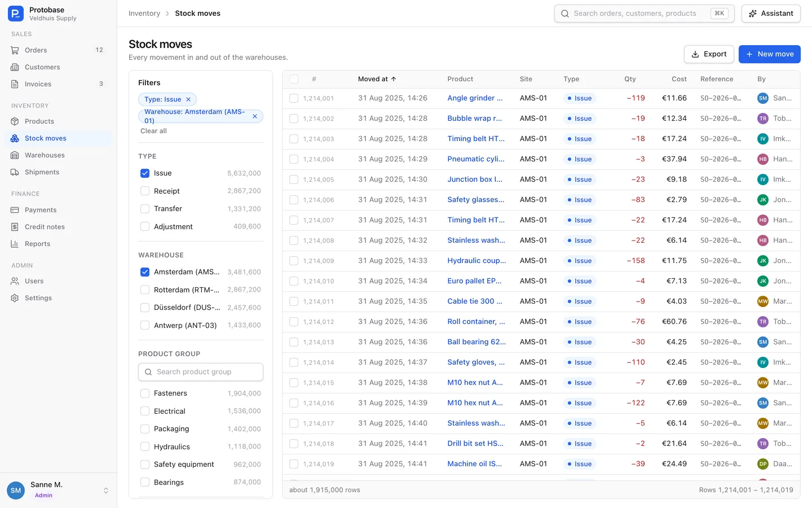Click the Export button
This screenshot has height=508, width=812.
(x=709, y=54)
